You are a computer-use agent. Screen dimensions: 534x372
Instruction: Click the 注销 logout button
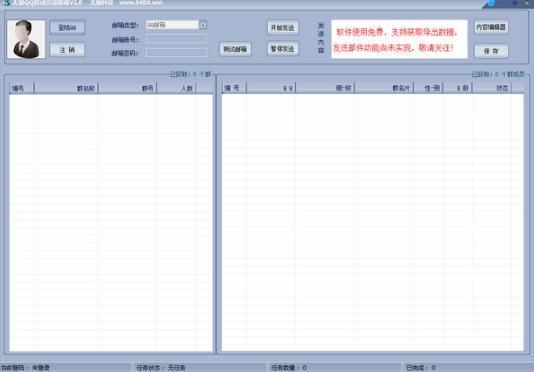(x=67, y=50)
